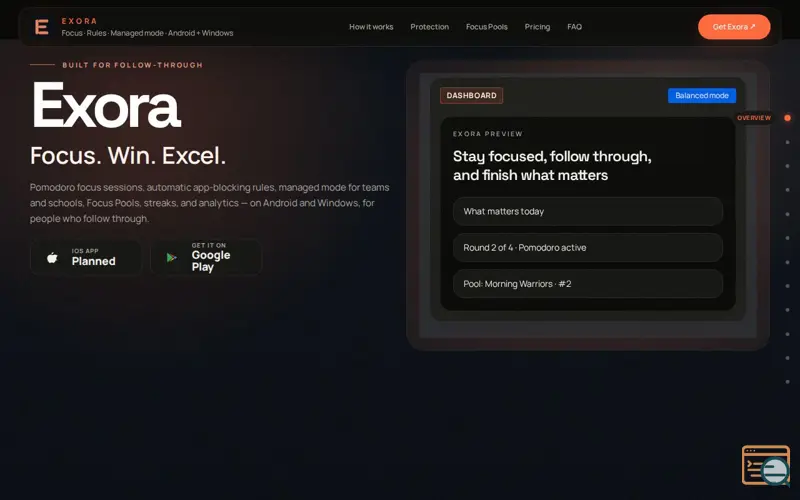
Task: Click the blue Balanced mode badge
Action: pos(702,95)
